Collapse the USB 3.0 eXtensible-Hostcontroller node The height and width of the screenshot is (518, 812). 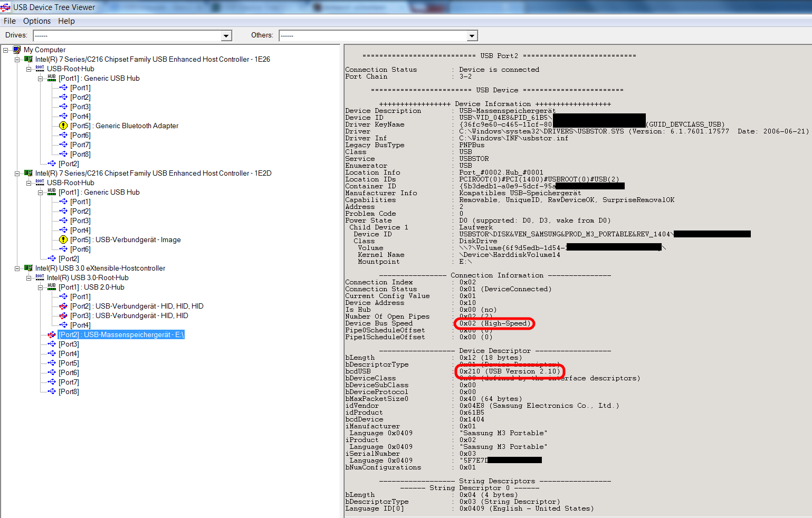[x=17, y=268]
